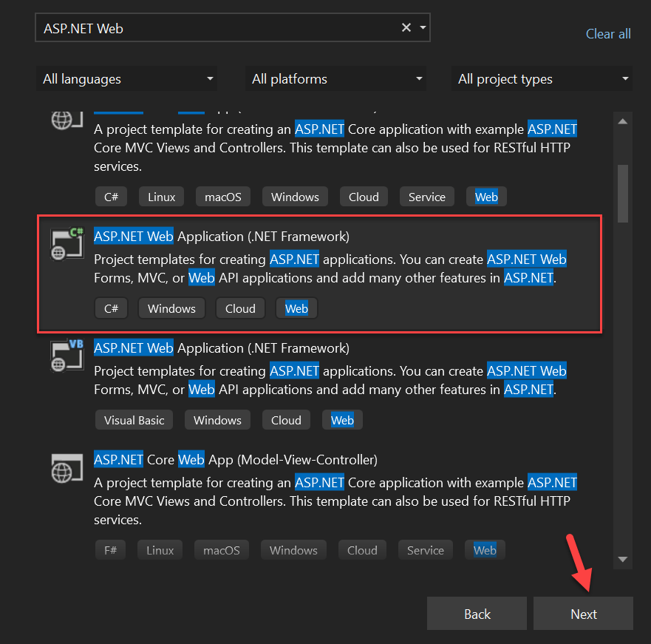Click the top template's MVC description text

pyautogui.click(x=335, y=147)
